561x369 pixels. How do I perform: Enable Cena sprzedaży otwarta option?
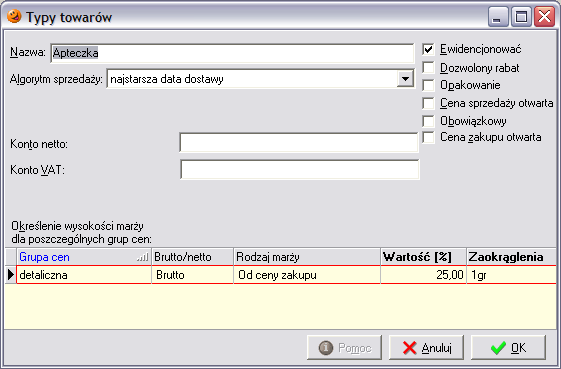click(x=428, y=103)
